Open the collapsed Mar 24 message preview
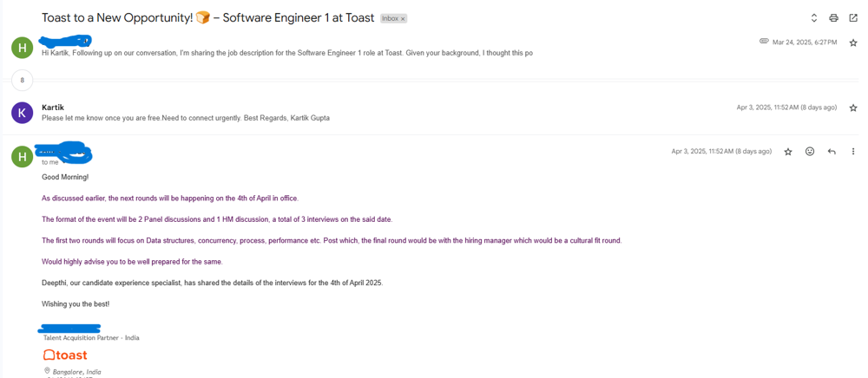The width and height of the screenshot is (868, 378). (286, 53)
